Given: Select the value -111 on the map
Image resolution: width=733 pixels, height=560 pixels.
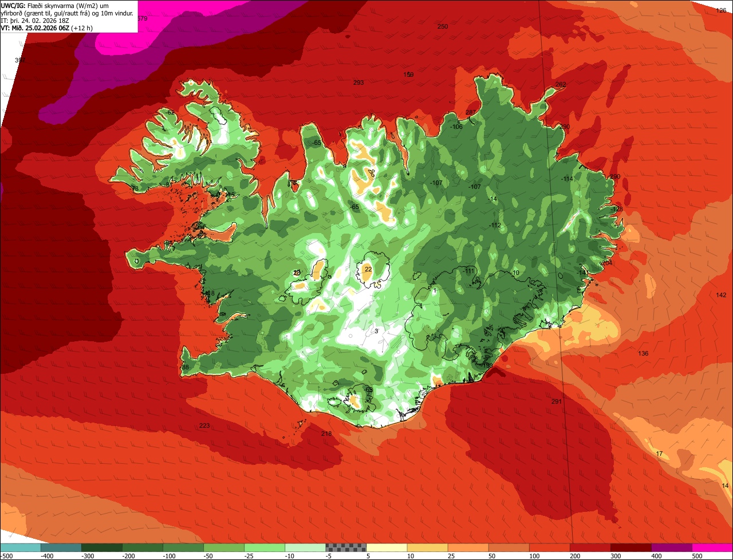Looking at the screenshot, I should 469,270.
